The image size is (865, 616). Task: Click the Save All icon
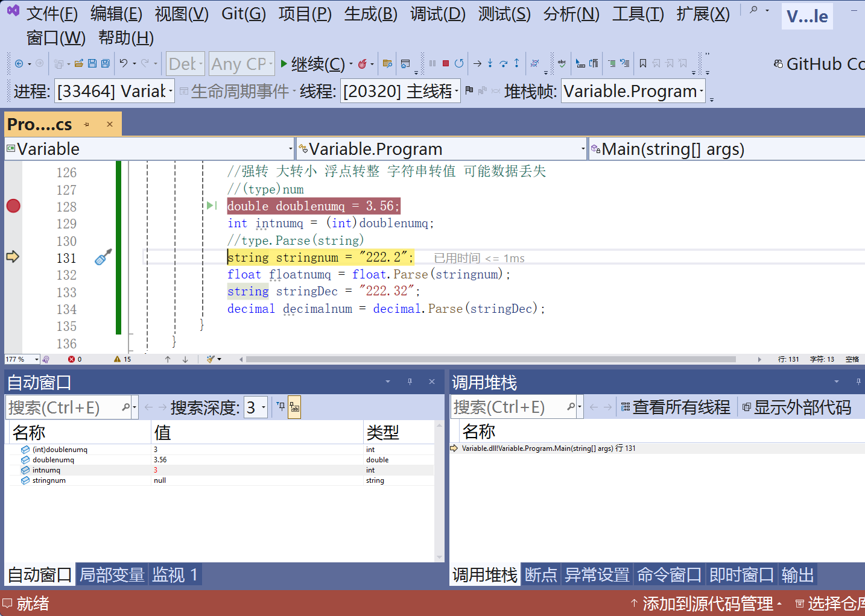(106, 63)
